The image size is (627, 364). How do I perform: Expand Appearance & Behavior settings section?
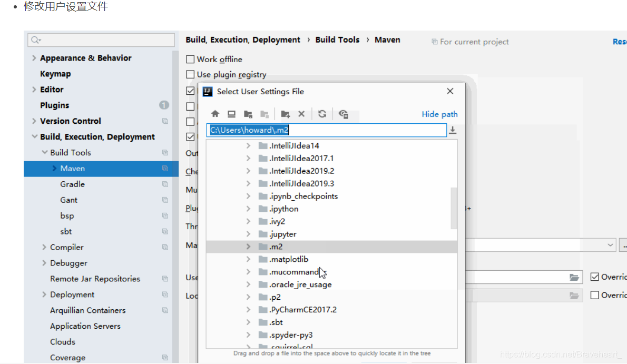coord(34,58)
